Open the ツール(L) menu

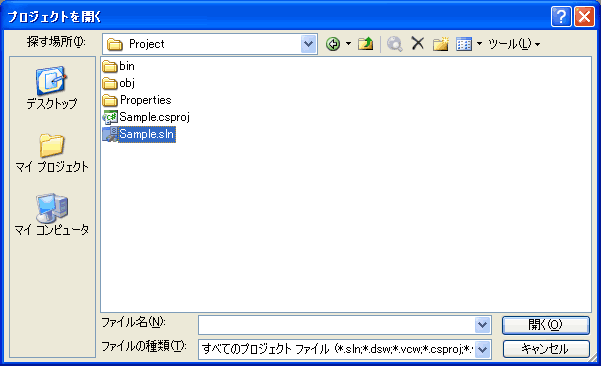[514, 44]
